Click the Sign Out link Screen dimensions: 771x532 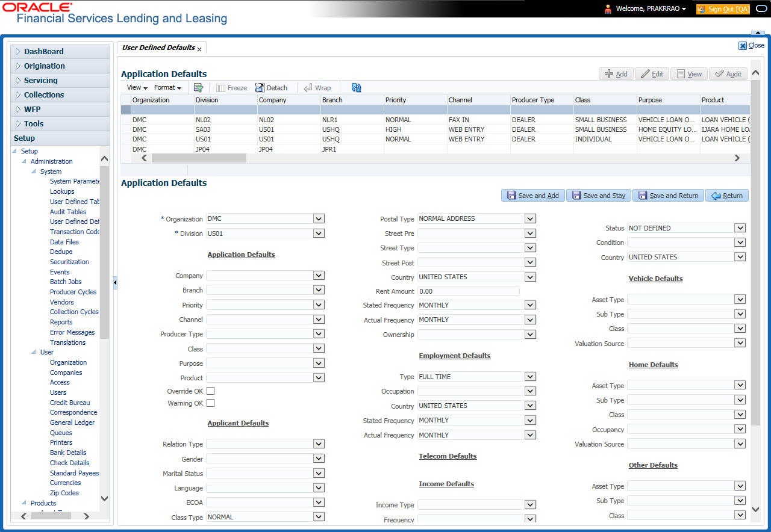[722, 9]
